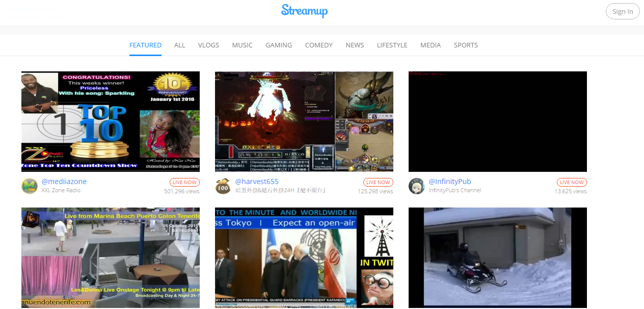Viewport: 644px width, 309px height.
Task: Open the @mediiazone username link
Action: click(64, 182)
